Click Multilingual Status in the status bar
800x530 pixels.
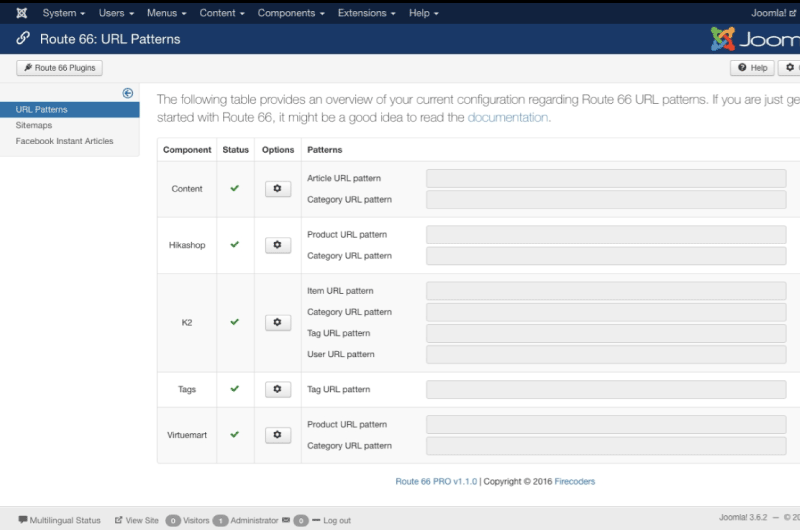click(x=60, y=520)
